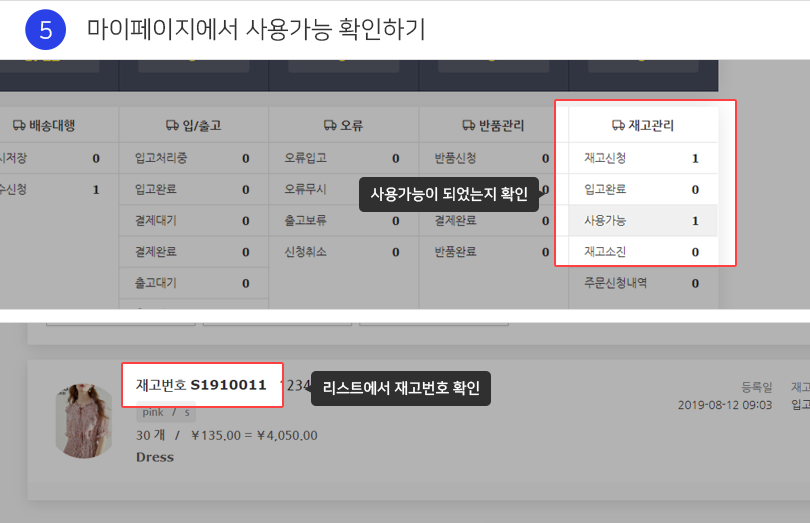Click 입고처리중 under 입/출고
The image size is (810, 523).
point(192,158)
